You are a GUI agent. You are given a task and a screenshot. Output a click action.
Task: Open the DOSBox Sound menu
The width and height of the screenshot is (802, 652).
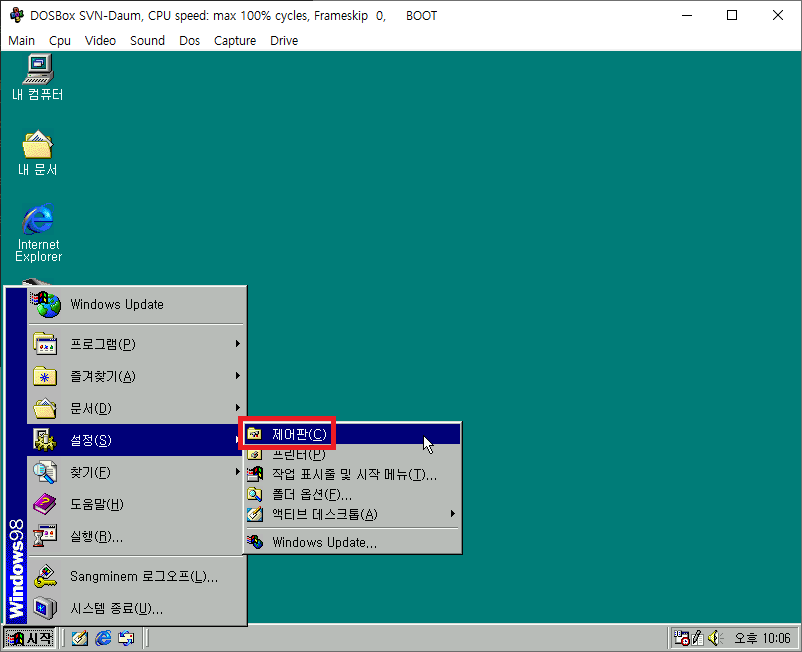tap(147, 40)
